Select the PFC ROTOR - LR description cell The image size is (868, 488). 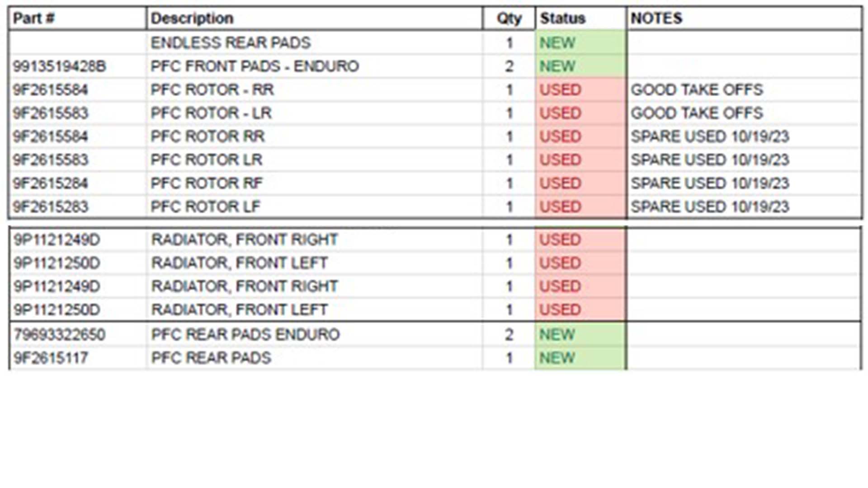click(315, 113)
